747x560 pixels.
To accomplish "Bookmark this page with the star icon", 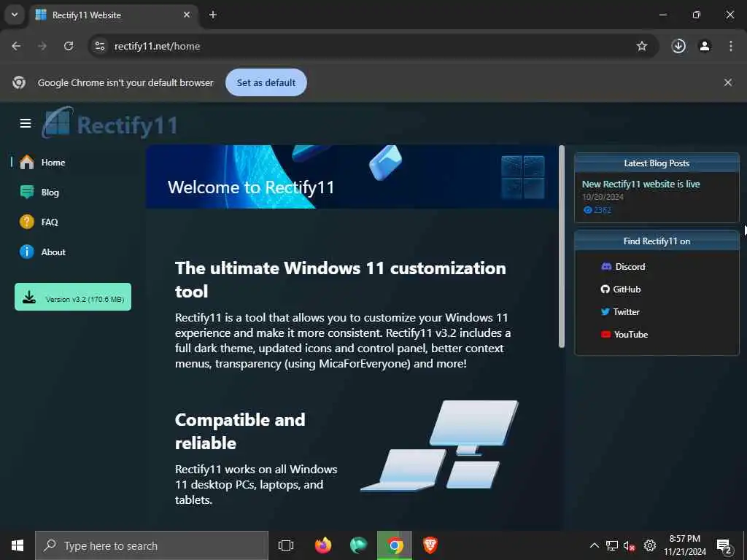I will pos(642,46).
